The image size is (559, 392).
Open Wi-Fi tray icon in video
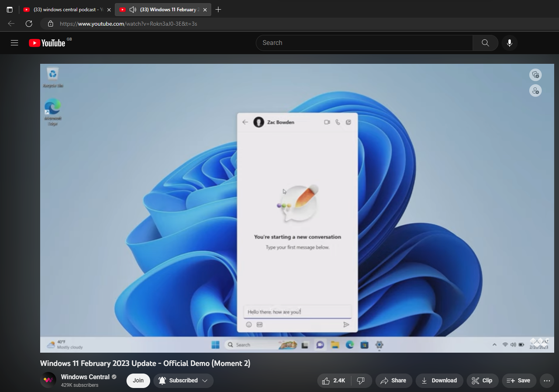click(505, 345)
